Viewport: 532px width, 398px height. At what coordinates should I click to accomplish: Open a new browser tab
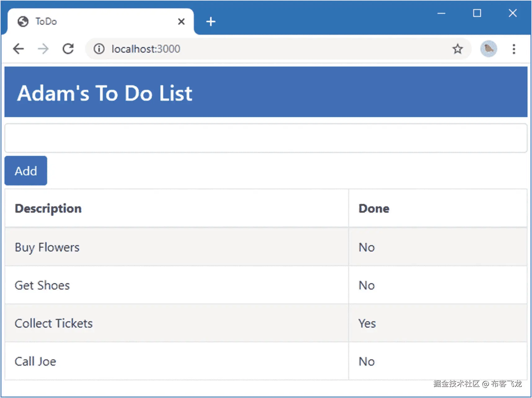[x=211, y=22]
